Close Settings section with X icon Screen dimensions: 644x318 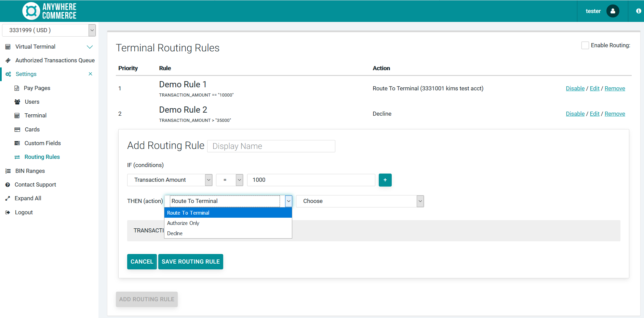(x=90, y=74)
